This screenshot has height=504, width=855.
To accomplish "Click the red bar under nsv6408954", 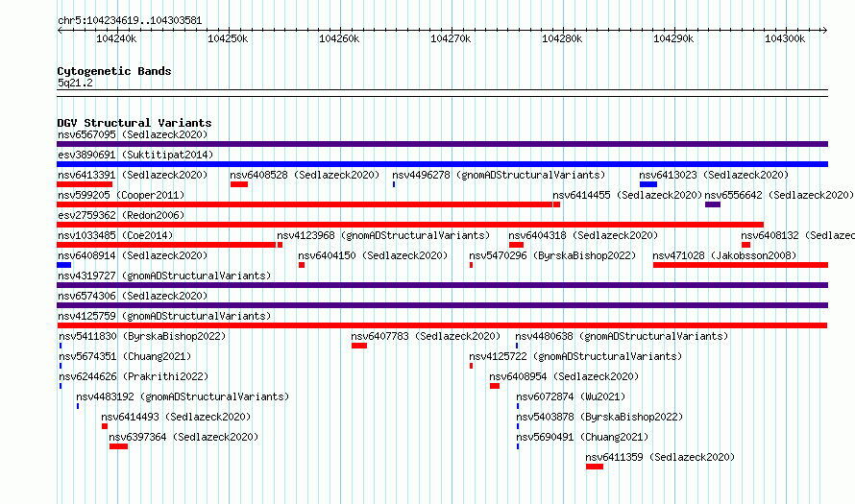I will click(495, 386).
